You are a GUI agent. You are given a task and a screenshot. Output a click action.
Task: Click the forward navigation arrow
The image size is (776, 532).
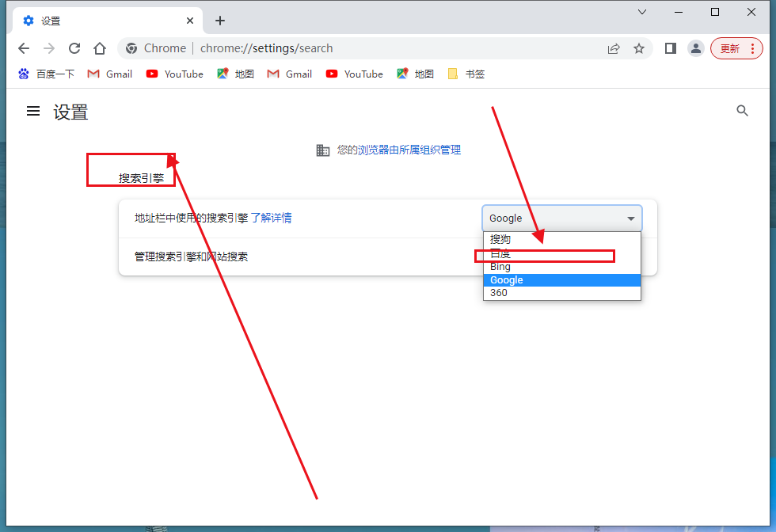pyautogui.click(x=49, y=48)
